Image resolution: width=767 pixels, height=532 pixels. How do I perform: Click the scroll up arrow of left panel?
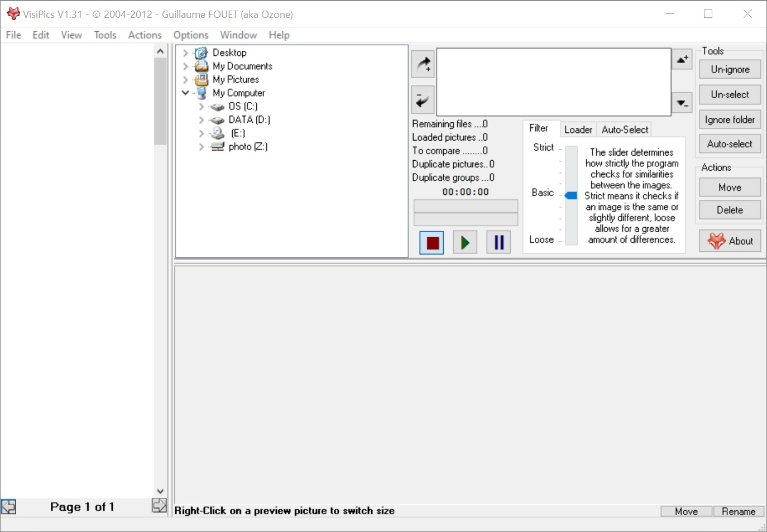[x=160, y=51]
